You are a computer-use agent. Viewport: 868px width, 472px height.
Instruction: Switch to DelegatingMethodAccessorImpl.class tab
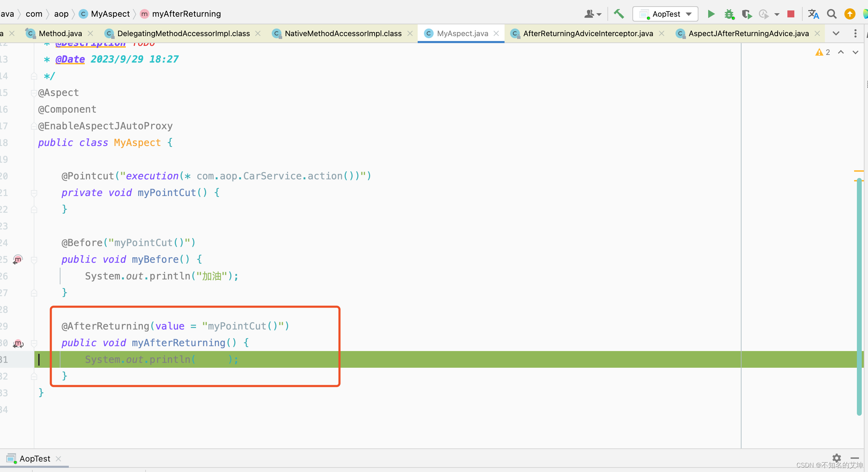pos(183,33)
